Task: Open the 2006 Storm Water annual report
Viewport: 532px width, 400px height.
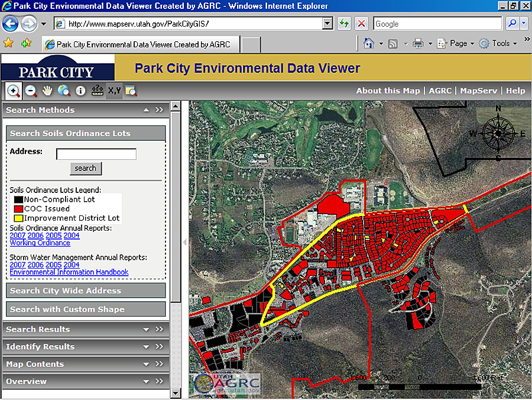Action: pos(35,264)
